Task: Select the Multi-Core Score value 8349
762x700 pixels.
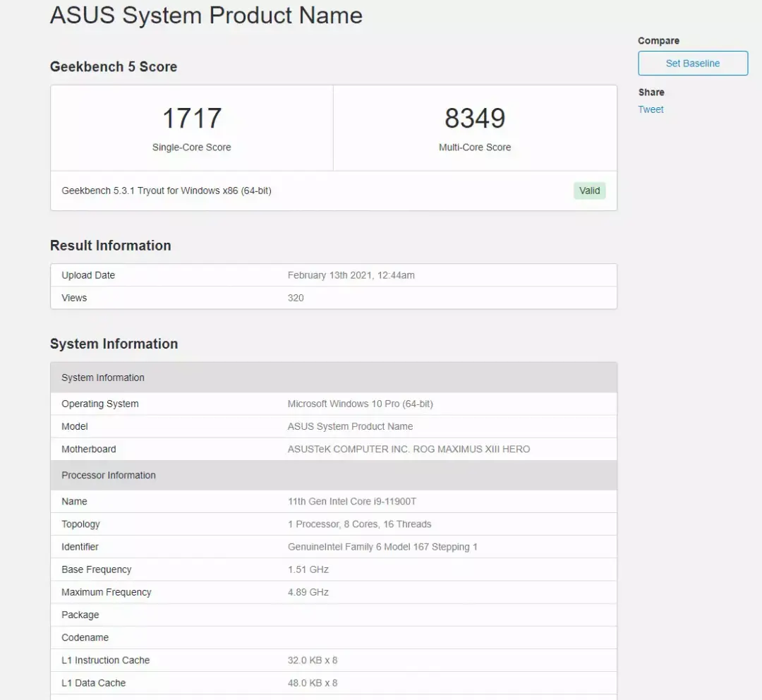Action: pos(475,118)
